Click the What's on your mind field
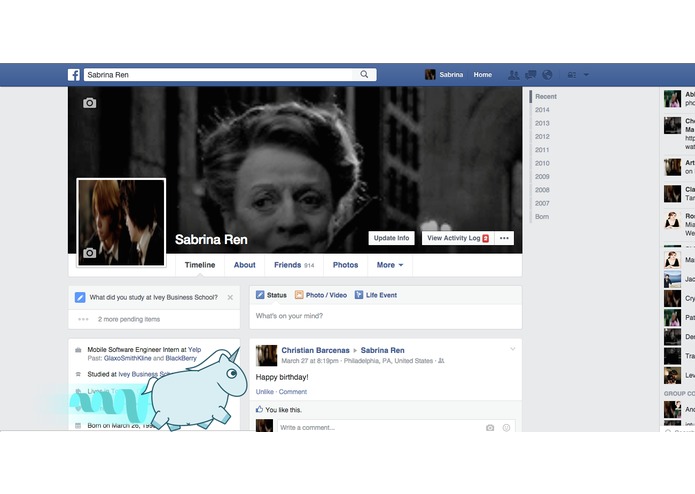Image resolution: width=695 pixels, height=494 pixels. click(x=386, y=316)
